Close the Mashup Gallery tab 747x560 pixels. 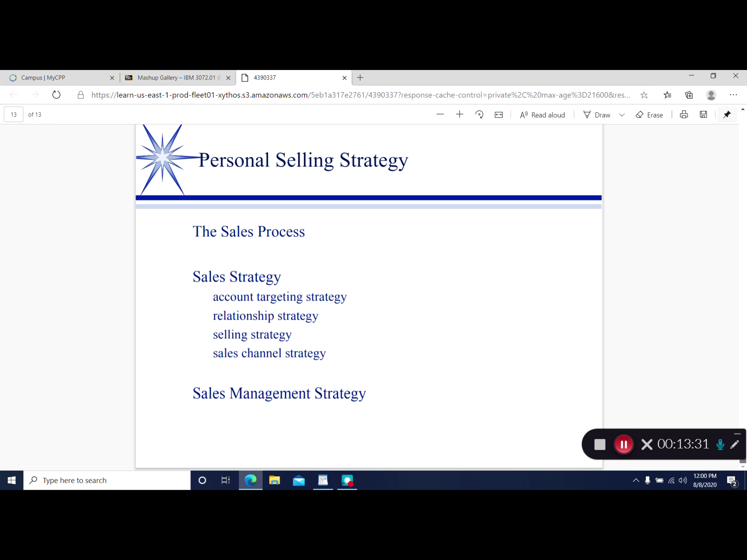point(228,78)
